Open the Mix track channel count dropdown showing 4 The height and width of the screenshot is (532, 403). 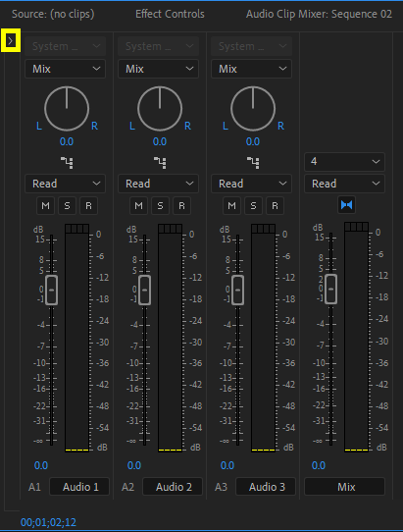point(345,162)
